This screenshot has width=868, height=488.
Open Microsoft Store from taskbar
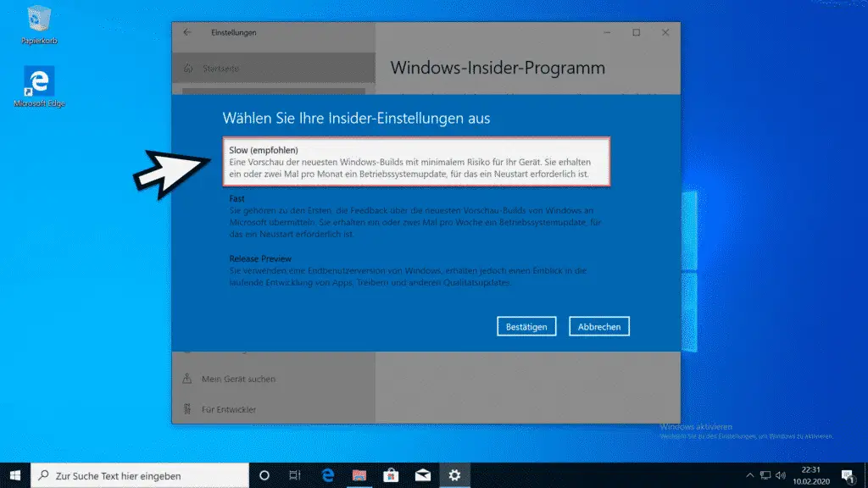(x=391, y=475)
